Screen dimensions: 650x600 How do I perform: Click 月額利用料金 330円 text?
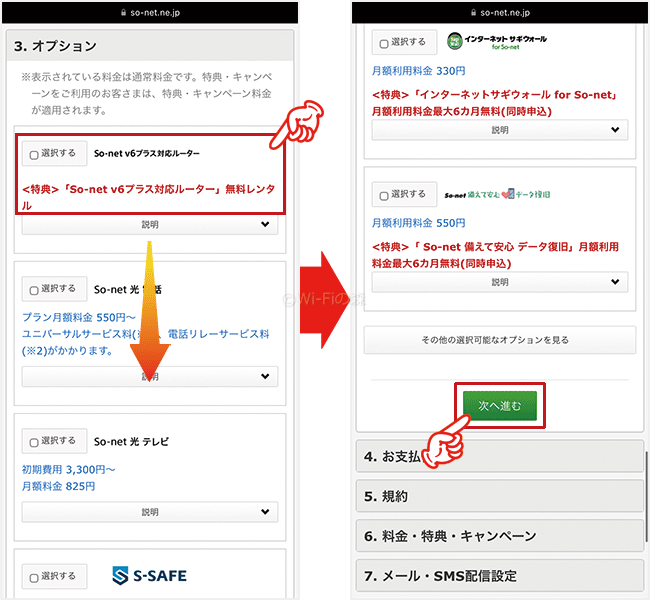click(x=419, y=71)
